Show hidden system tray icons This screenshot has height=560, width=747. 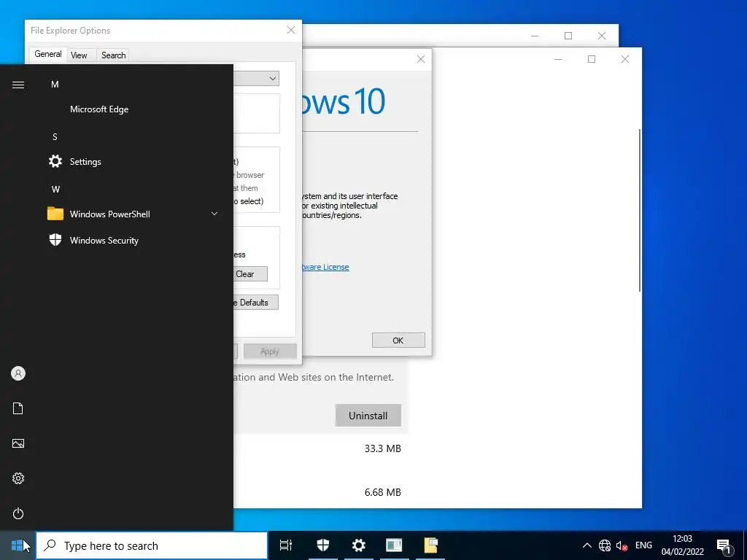tap(587, 545)
